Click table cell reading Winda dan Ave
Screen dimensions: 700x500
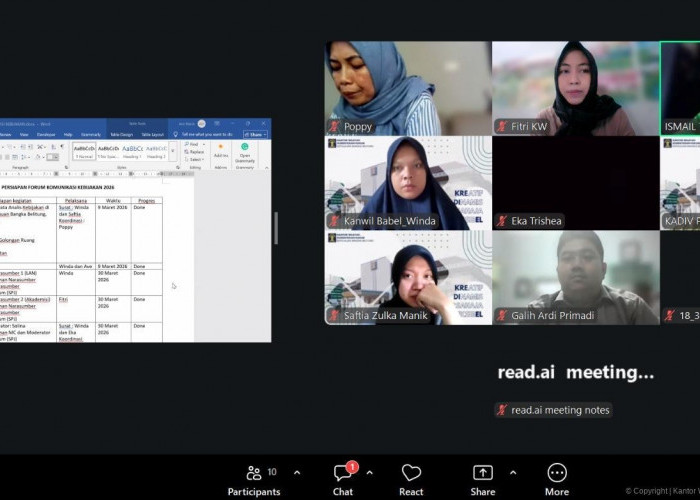point(76,266)
